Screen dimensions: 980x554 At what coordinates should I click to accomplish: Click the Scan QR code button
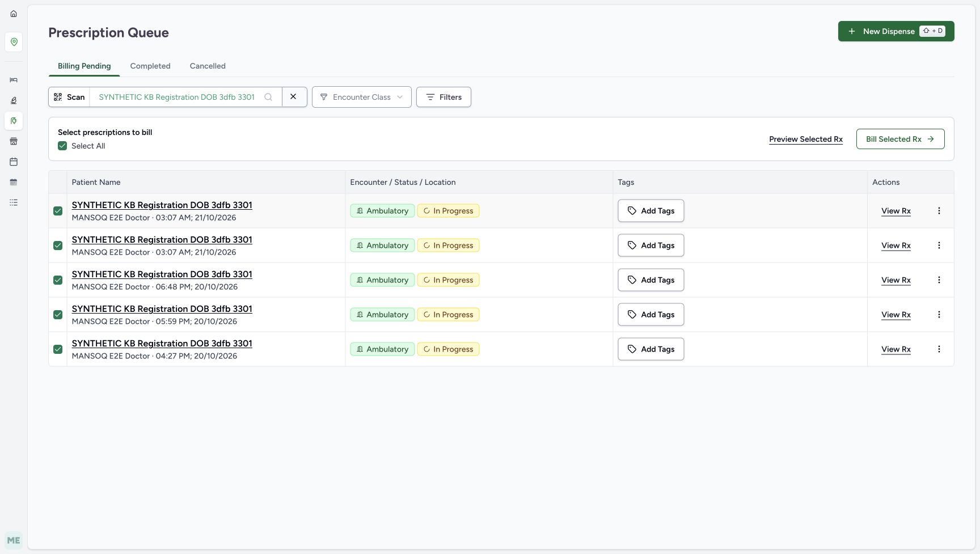pos(69,97)
